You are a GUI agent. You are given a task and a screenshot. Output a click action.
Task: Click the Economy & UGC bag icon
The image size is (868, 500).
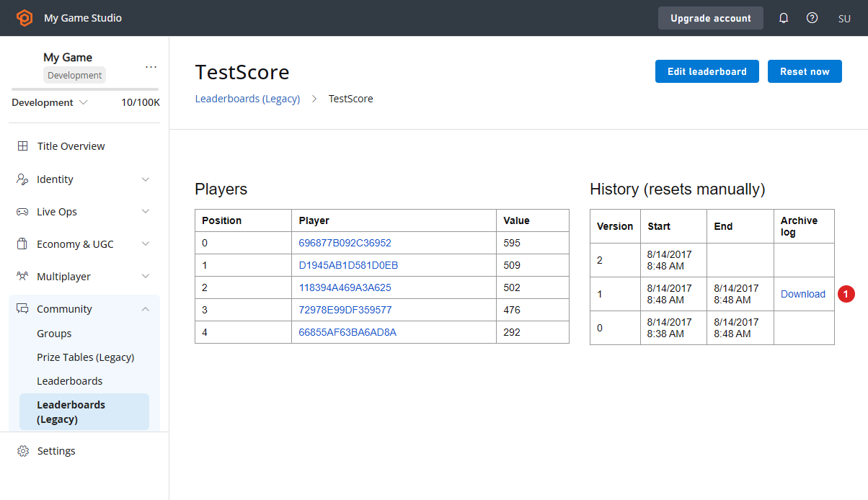click(x=22, y=244)
